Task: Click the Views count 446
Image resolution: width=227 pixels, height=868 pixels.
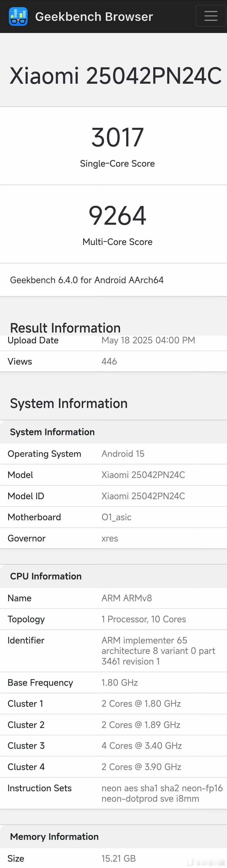Action: [x=109, y=361]
